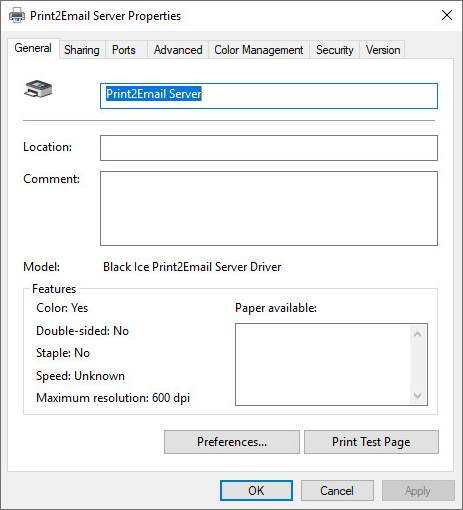The image size is (463, 510).
Task: Go to the Advanced tab
Action: pos(178,50)
